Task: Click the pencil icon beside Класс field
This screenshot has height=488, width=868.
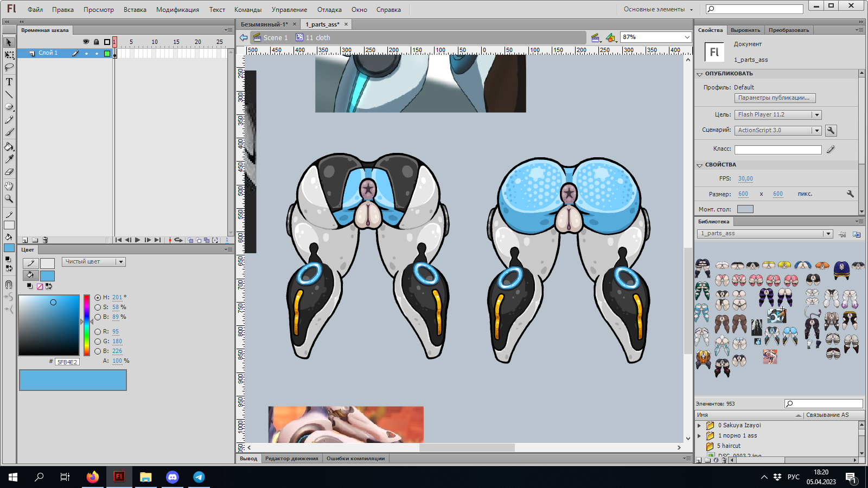Action: pyautogui.click(x=831, y=149)
